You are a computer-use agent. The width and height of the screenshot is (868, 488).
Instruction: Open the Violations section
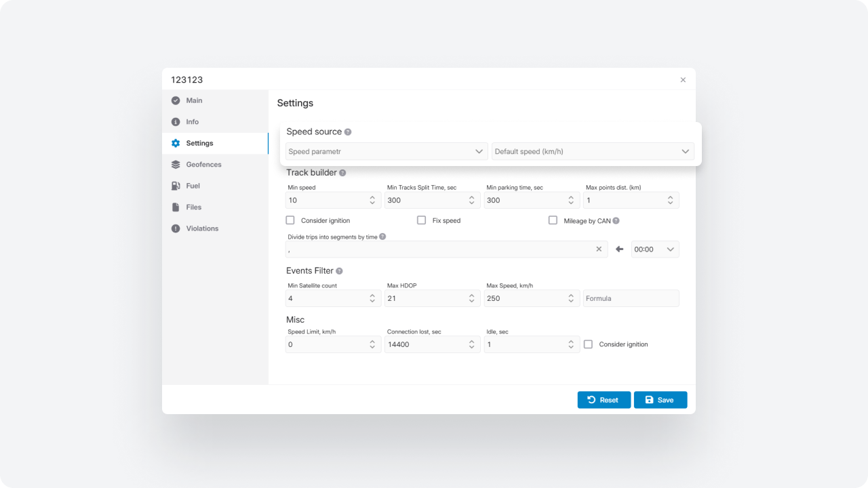[x=202, y=228]
